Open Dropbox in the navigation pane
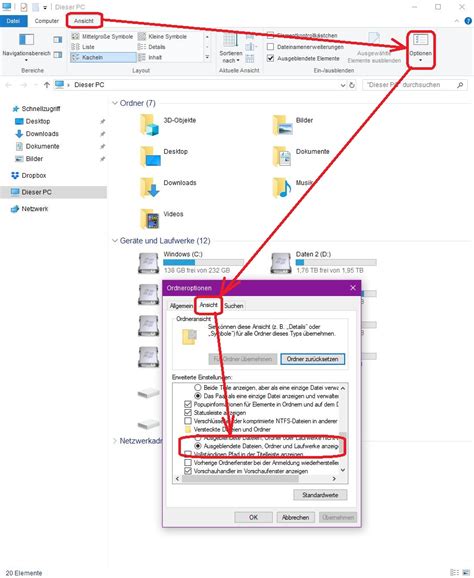Screen dimensions: 474x578 pyautogui.click(x=29, y=175)
